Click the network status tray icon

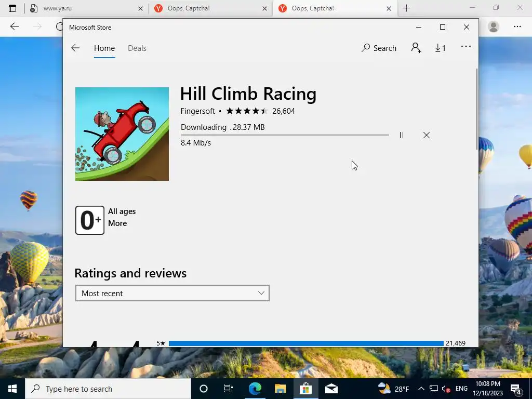pos(433,389)
